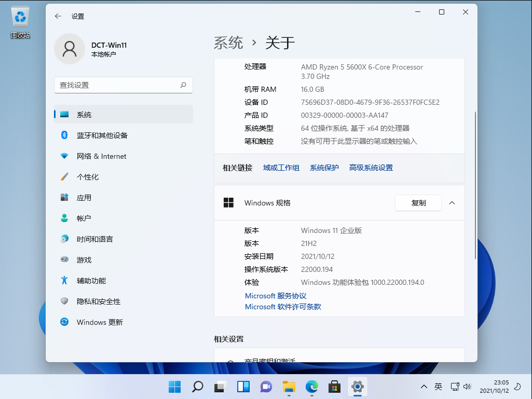This screenshot has width=532, height=399.
Task: Open the 域或工作组 link
Action: pos(281,168)
